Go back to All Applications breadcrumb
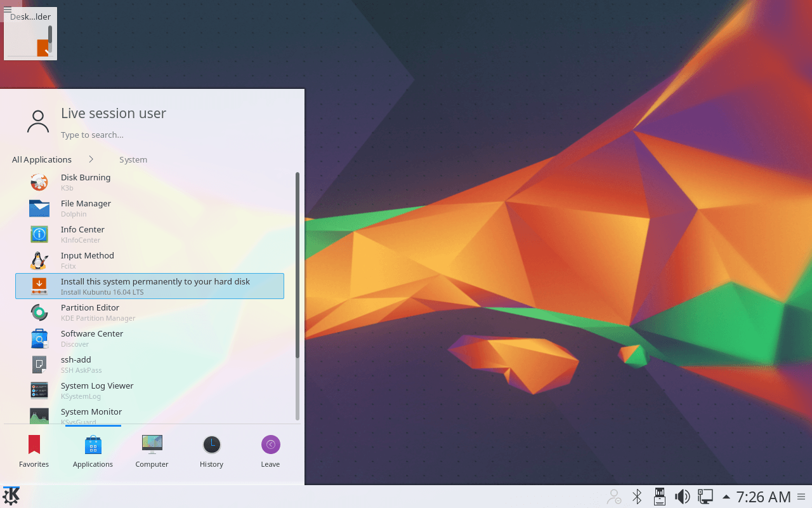This screenshot has width=812, height=508. coord(42,159)
